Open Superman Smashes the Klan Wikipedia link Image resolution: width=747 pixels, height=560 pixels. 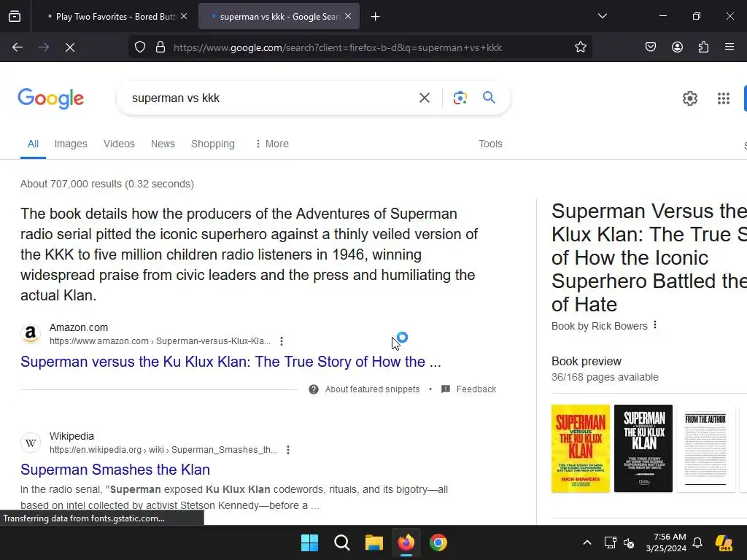tap(115, 470)
